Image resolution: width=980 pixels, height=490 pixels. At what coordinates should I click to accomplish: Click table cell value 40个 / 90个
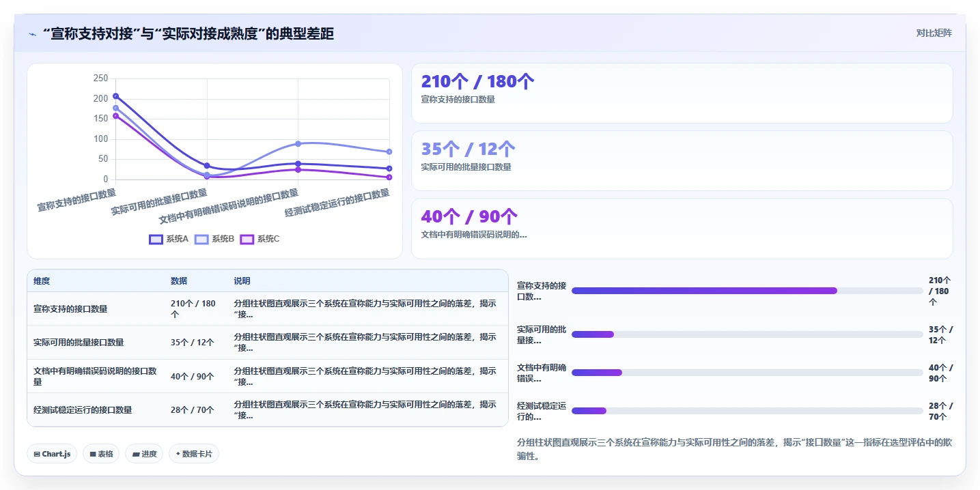coord(193,376)
